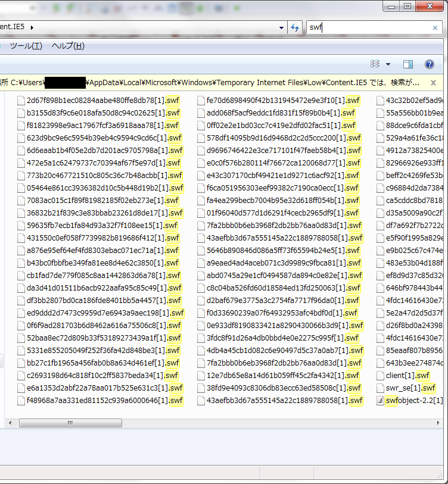Click file icon of f48968a7aa331ed81152c939a6000646[1].swf

pos(21,401)
